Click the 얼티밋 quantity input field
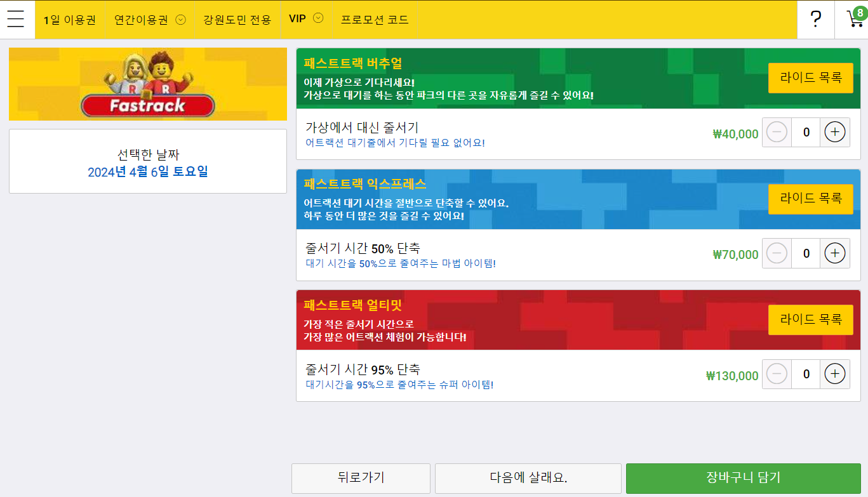Screen dimensions: 868x497 pos(805,374)
